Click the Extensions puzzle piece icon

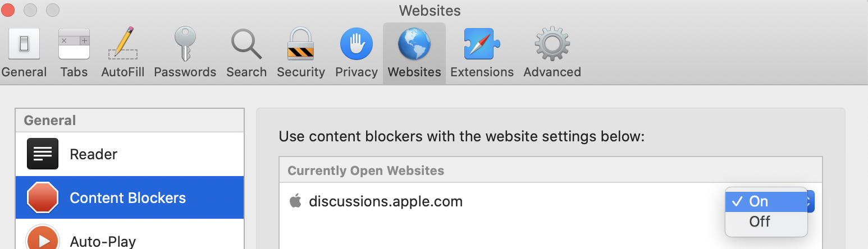(481, 44)
